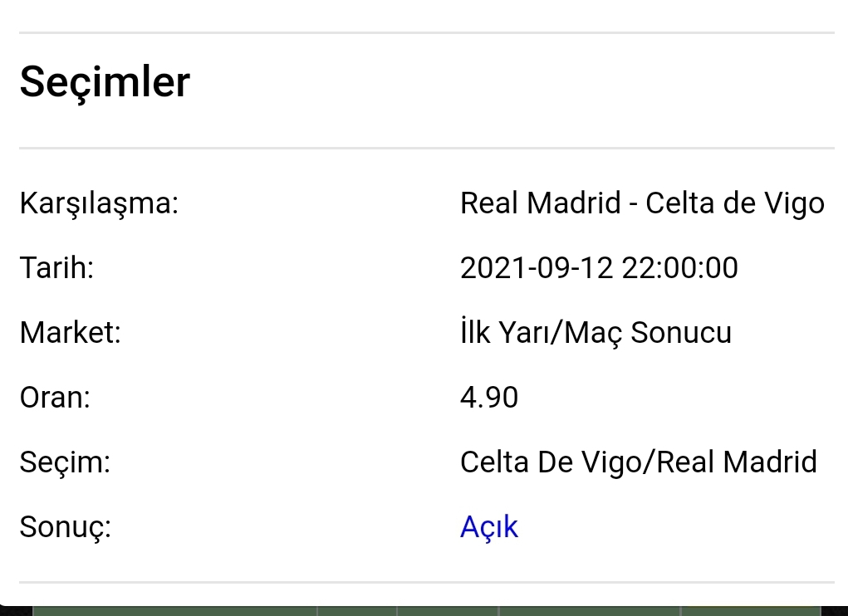
Task: Click the divider line under Seçimler heading
Action: (427, 148)
